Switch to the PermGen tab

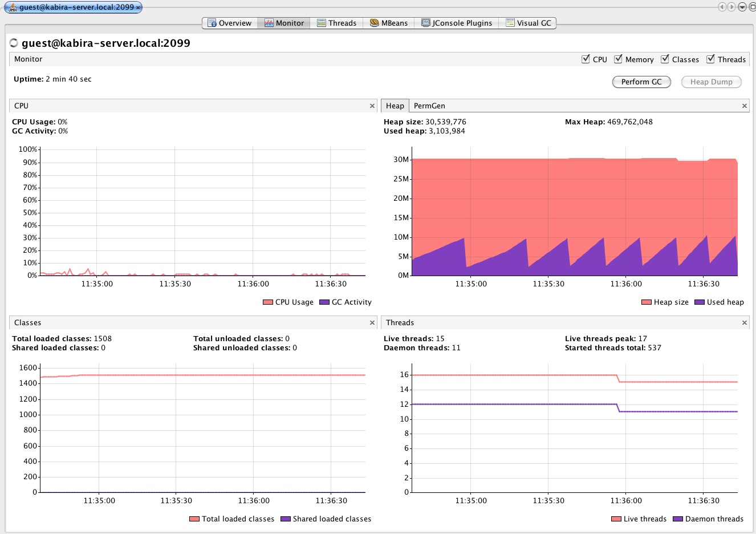tap(429, 106)
